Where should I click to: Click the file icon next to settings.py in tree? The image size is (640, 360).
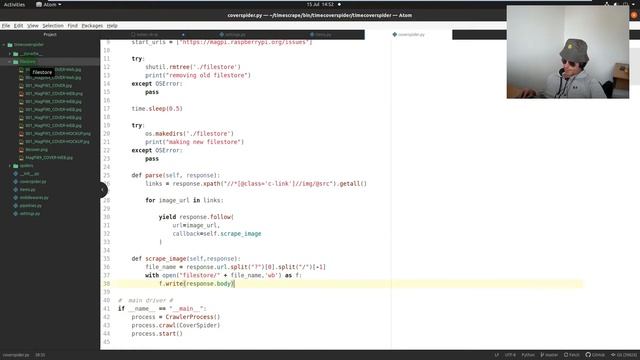tap(16, 213)
